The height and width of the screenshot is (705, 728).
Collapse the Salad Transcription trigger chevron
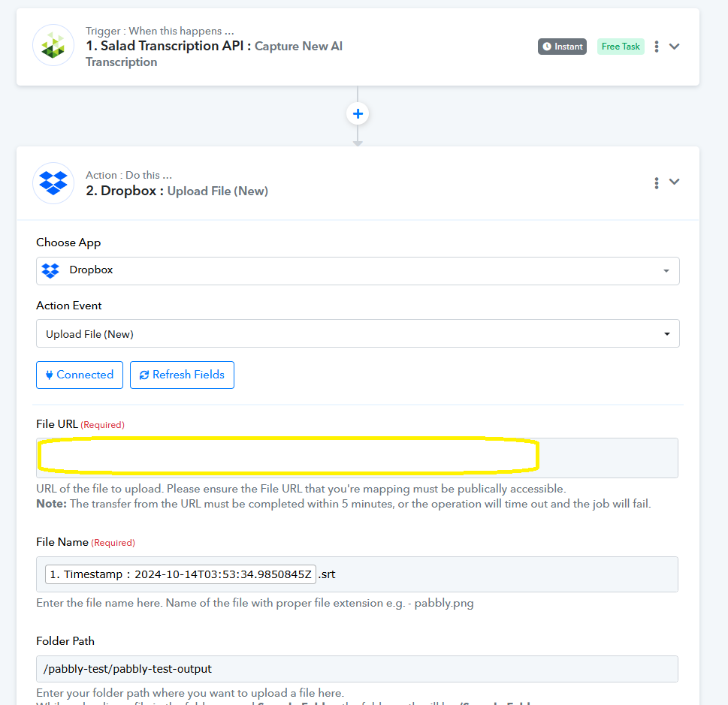click(674, 47)
